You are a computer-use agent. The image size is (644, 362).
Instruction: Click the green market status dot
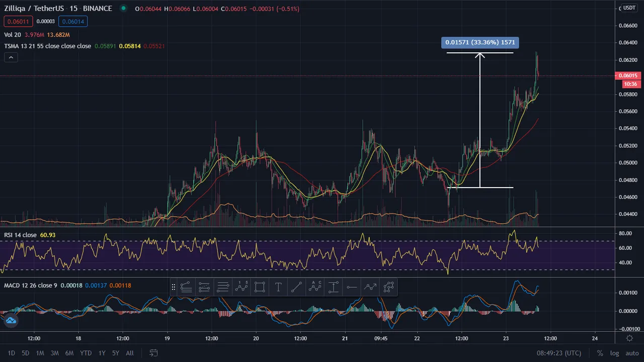(123, 9)
